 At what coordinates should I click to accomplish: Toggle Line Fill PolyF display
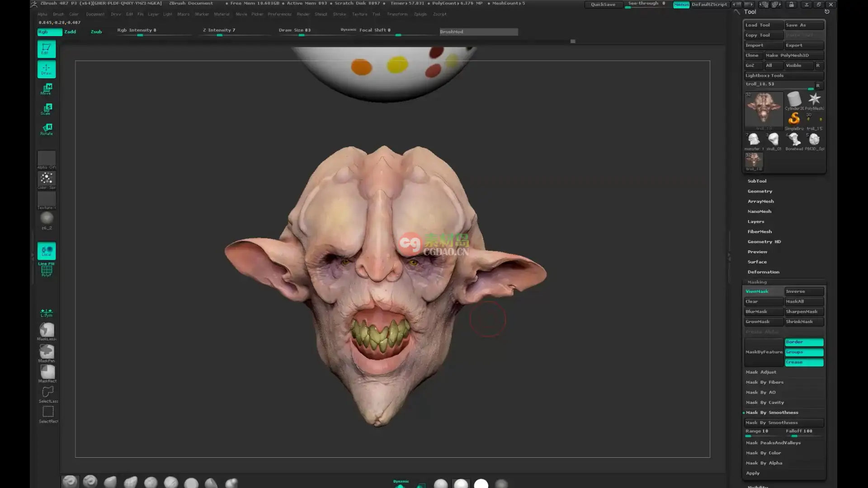click(47, 269)
